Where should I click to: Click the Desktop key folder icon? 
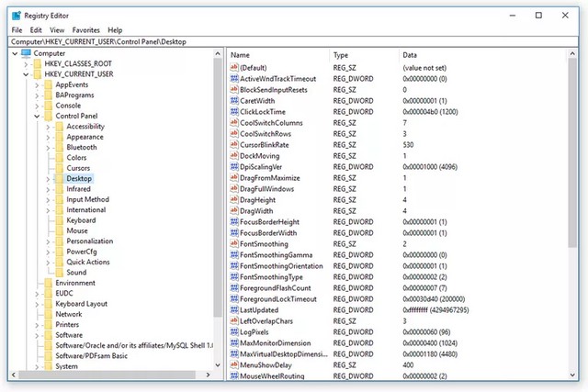pyautogui.click(x=59, y=179)
